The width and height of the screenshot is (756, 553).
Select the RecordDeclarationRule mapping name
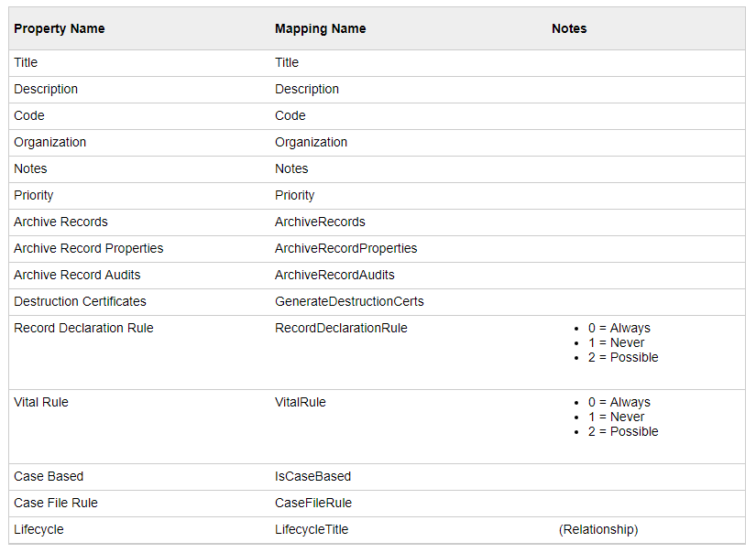(x=343, y=328)
